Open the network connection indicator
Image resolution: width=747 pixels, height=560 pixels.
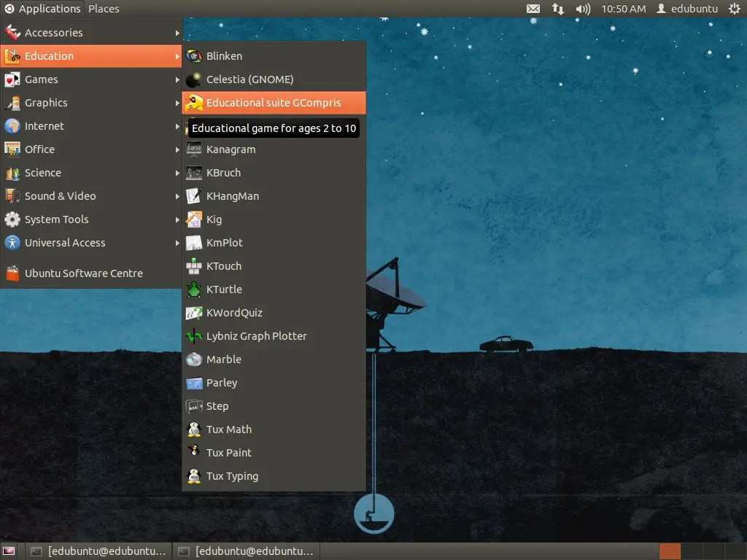tap(558, 9)
